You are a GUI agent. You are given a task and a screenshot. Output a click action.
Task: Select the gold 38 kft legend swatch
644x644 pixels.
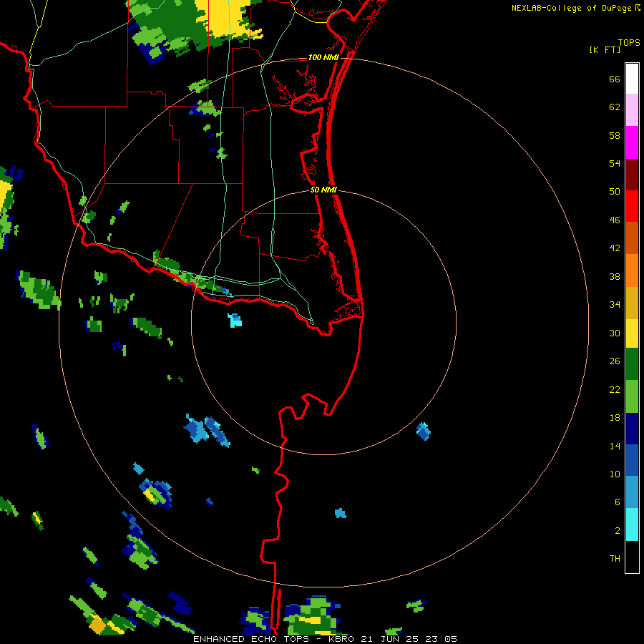point(632,303)
